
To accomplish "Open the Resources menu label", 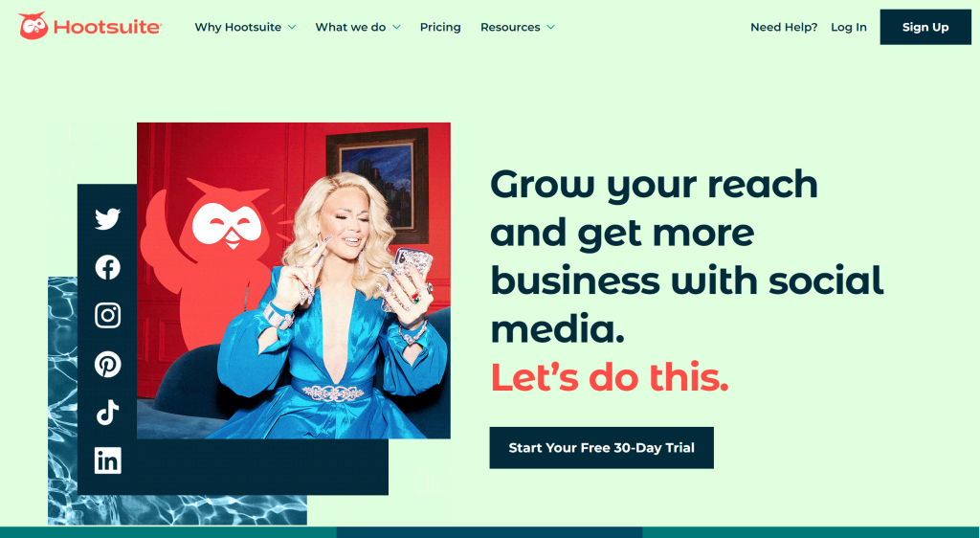I will pos(510,28).
